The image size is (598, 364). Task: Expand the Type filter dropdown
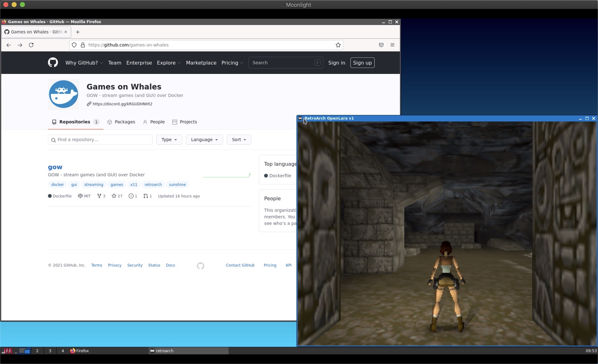[169, 139]
